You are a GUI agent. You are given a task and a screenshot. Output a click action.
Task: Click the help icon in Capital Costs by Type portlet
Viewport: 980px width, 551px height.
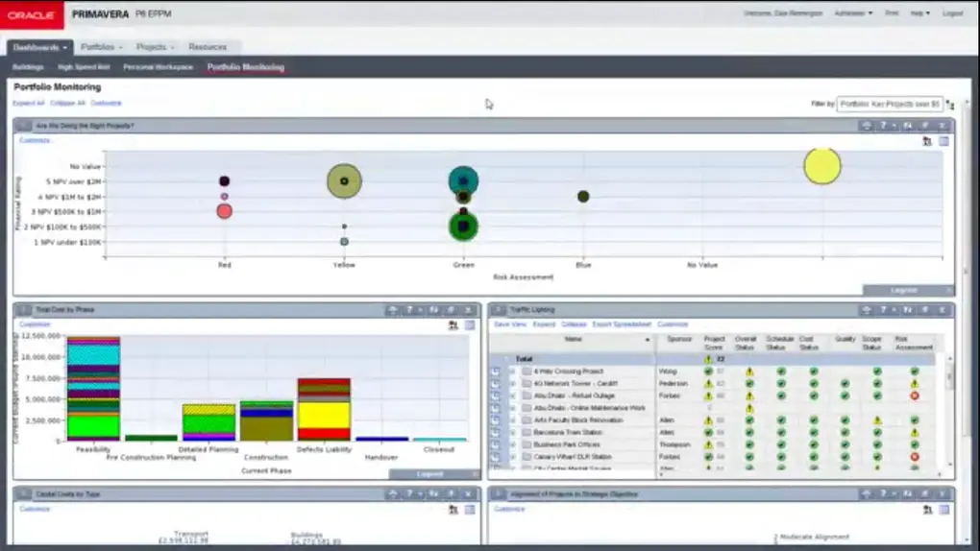pyautogui.click(x=409, y=494)
